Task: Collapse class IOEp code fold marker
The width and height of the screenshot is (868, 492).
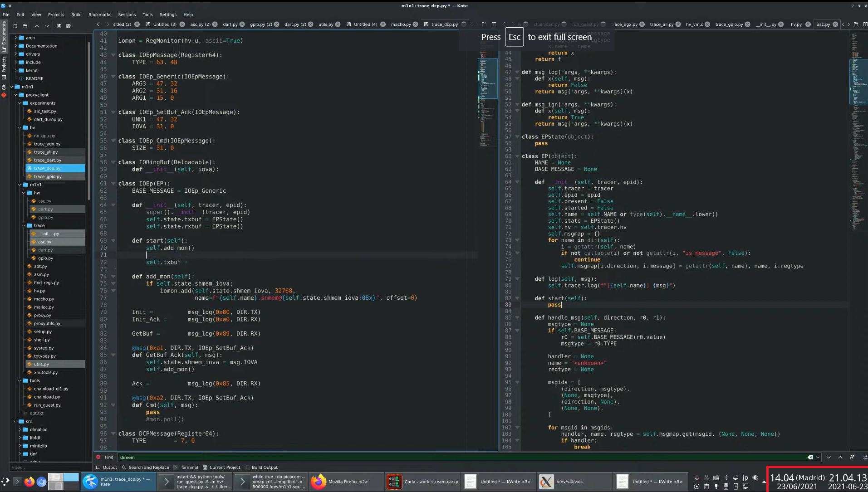Action: [113, 184]
